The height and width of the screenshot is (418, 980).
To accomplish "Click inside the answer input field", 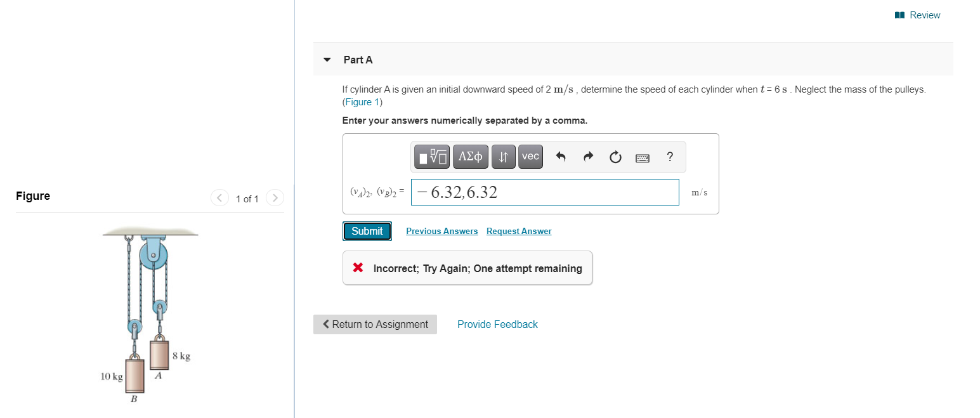I will click(x=546, y=192).
